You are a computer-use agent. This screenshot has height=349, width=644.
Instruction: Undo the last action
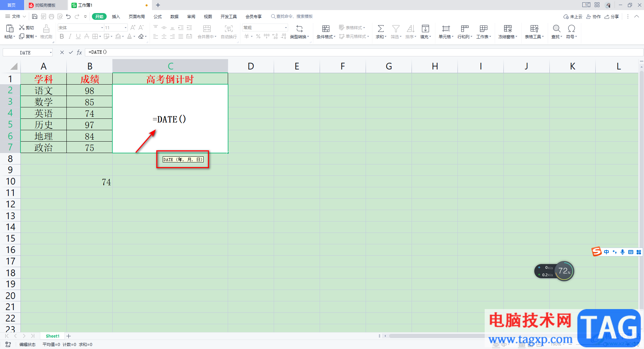point(68,16)
